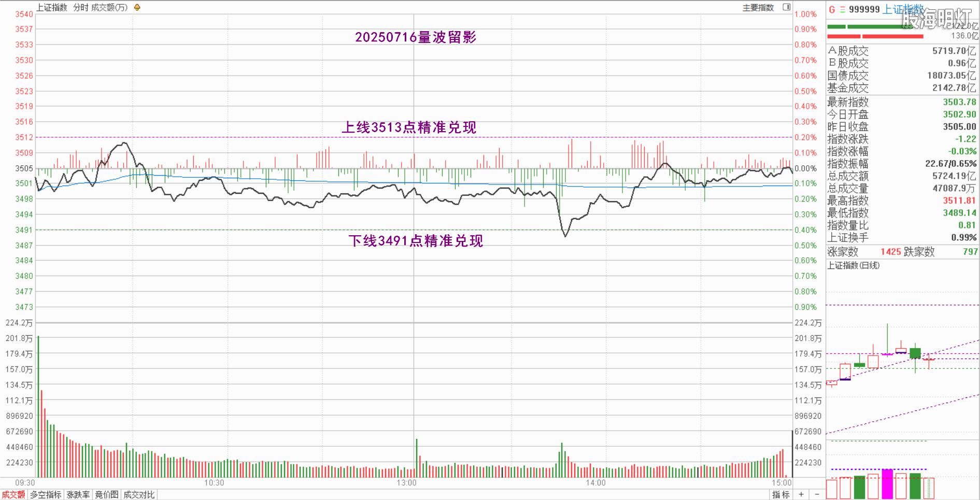Screen dimensions: 980x500
Task: Click the 基金成交 value 2142.78亿
Action: (x=954, y=88)
